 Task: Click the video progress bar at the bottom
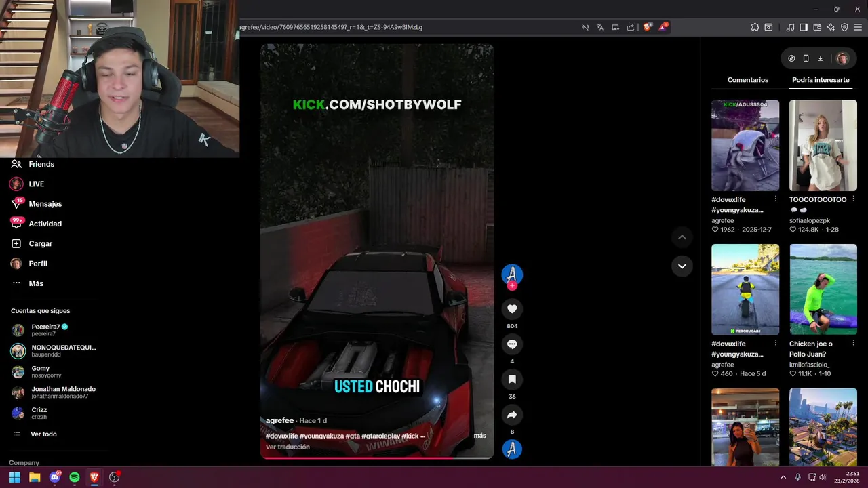click(x=377, y=457)
